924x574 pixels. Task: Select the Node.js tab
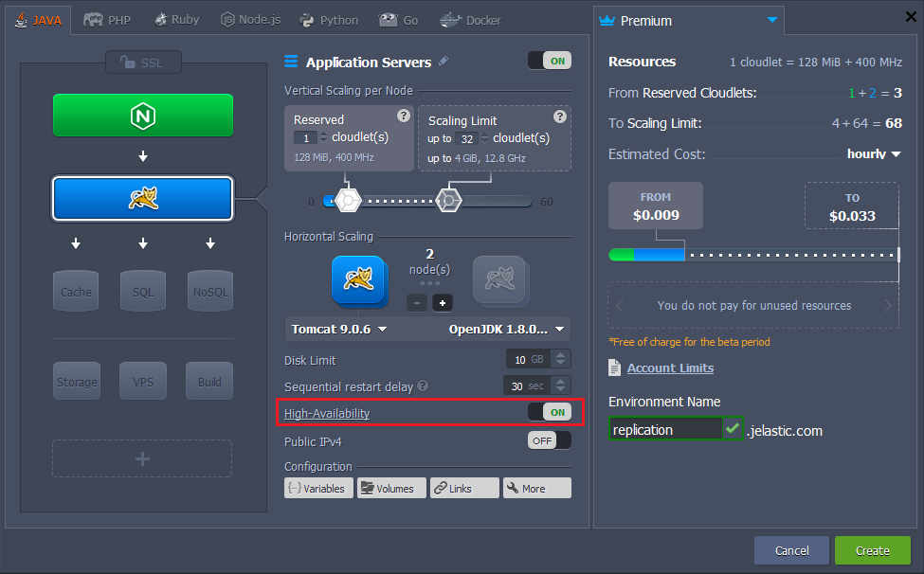point(250,20)
